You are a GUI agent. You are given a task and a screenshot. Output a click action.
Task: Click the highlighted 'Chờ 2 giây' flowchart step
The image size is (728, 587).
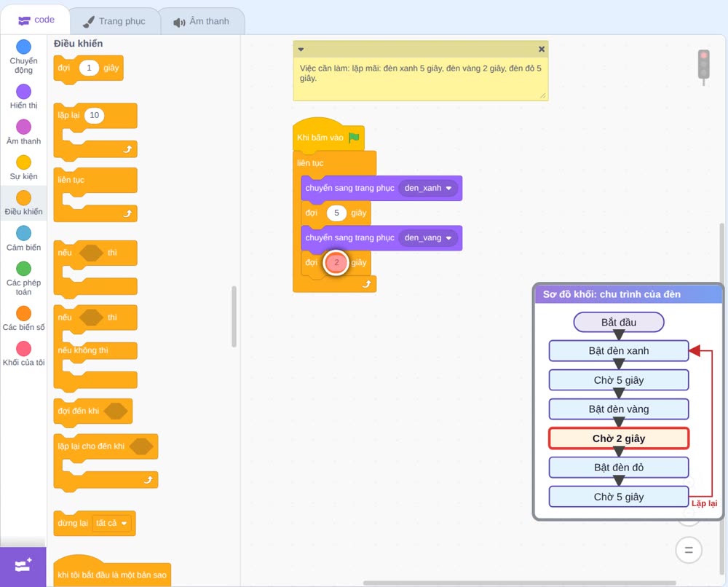[x=619, y=438]
